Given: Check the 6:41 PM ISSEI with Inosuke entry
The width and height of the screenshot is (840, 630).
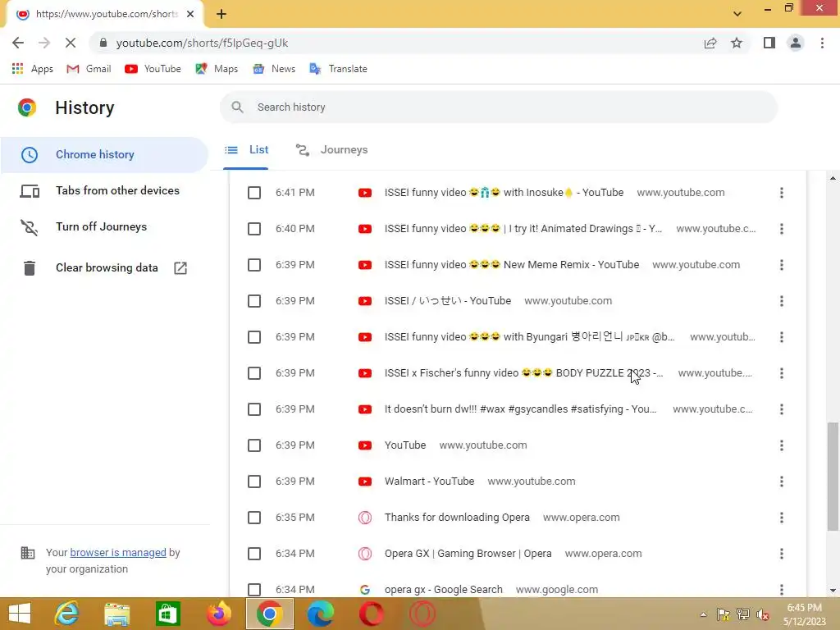Looking at the screenshot, I should (254, 193).
